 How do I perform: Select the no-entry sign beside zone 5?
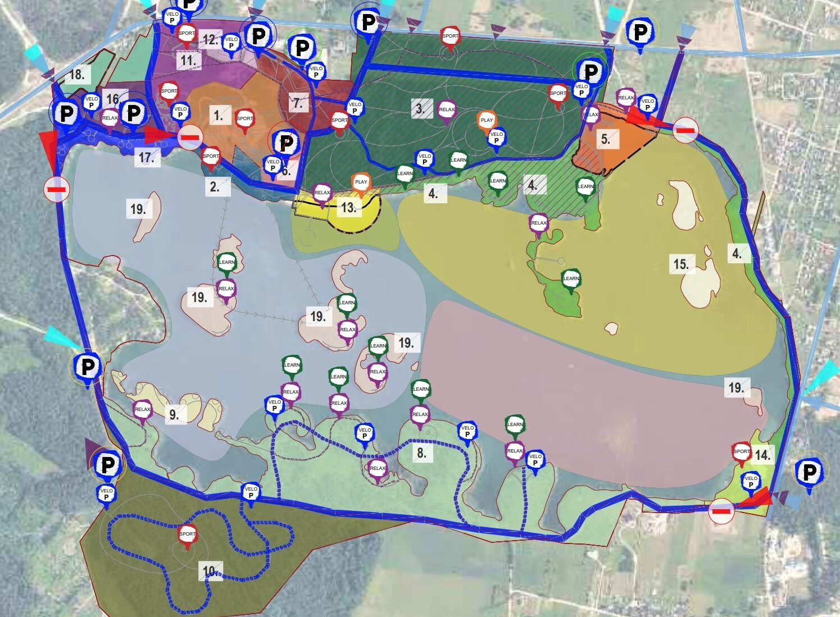click(685, 130)
